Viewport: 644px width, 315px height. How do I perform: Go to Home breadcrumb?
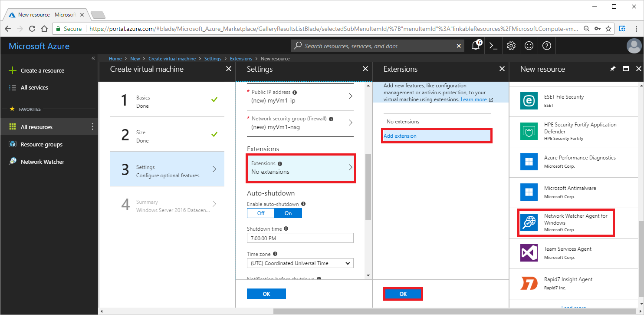tap(115, 59)
